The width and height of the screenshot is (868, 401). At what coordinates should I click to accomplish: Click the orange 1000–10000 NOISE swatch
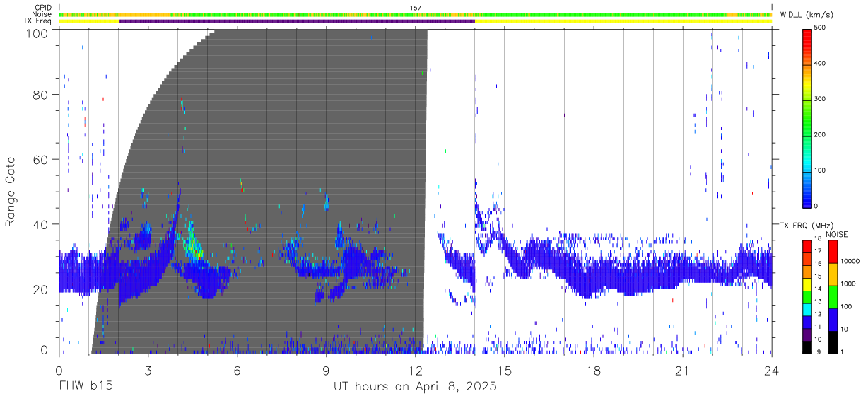[x=832, y=274]
